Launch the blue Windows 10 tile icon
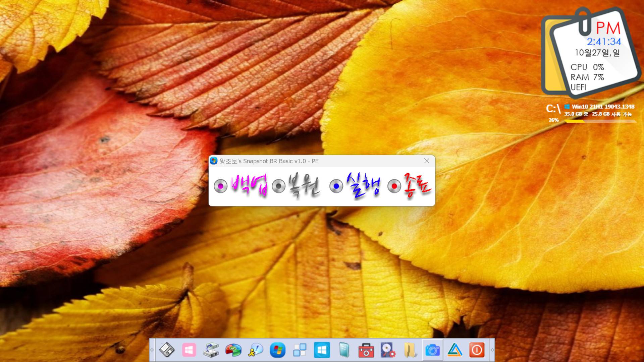 click(x=322, y=350)
